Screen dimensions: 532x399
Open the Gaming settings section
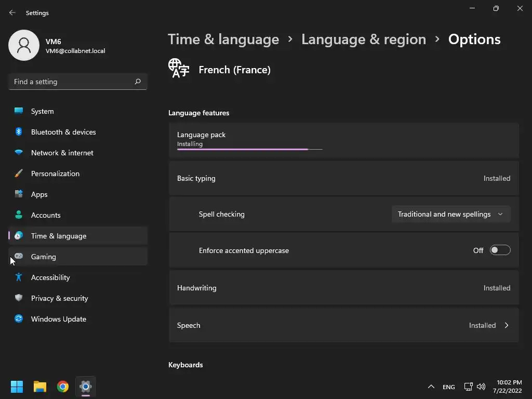pyautogui.click(x=44, y=257)
